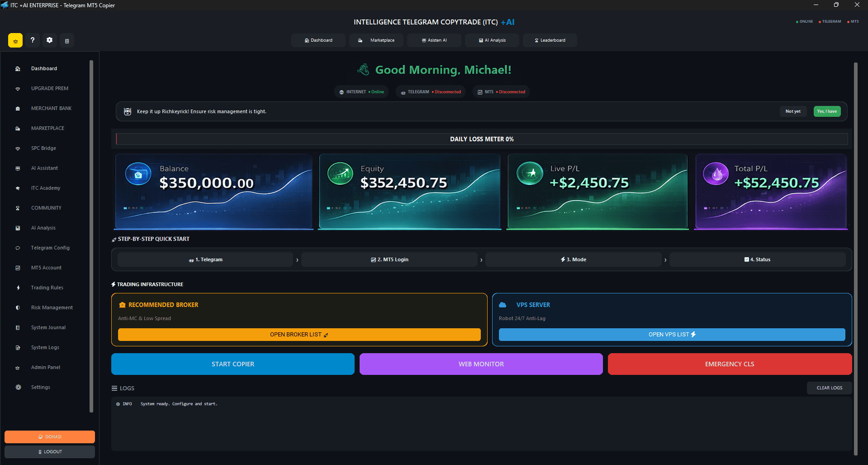This screenshot has height=465, width=868.
Task: Select the AI Assistant sidebar icon
Action: (x=17, y=168)
